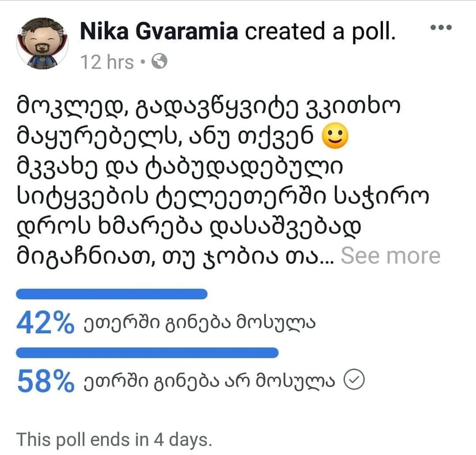Viewport: 476px width, 455px height.
Task: Click the 'created a poll.' header text
Action: 320,32
